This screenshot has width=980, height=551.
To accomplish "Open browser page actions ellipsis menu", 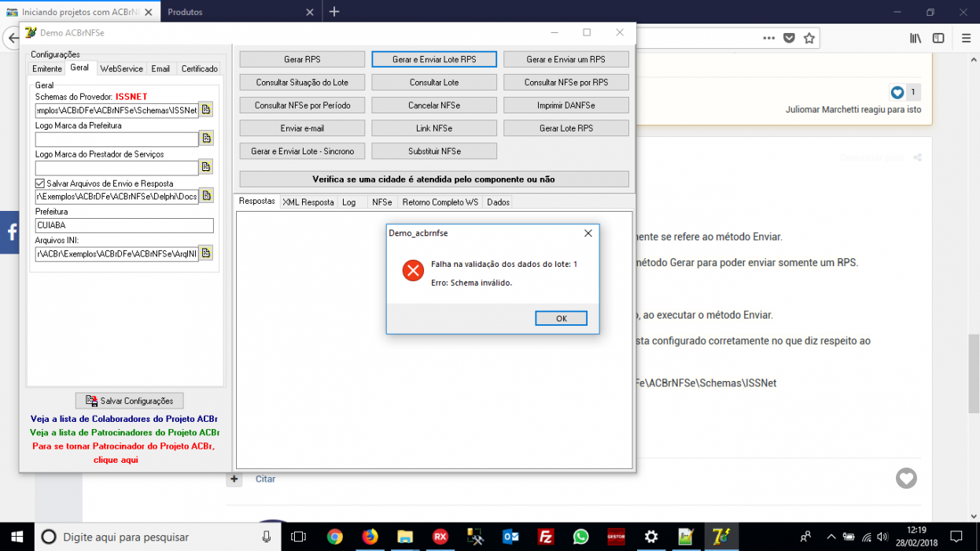I will tap(769, 38).
